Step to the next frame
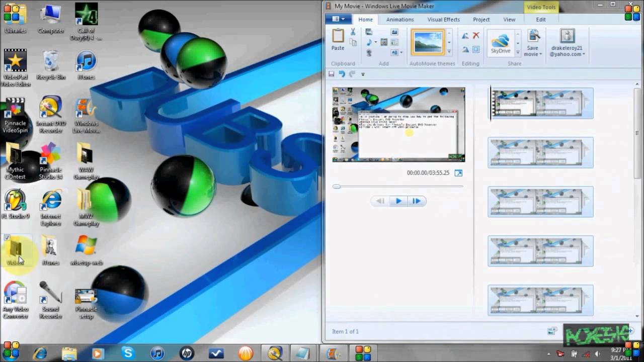This screenshot has height=362, width=644. (x=417, y=201)
